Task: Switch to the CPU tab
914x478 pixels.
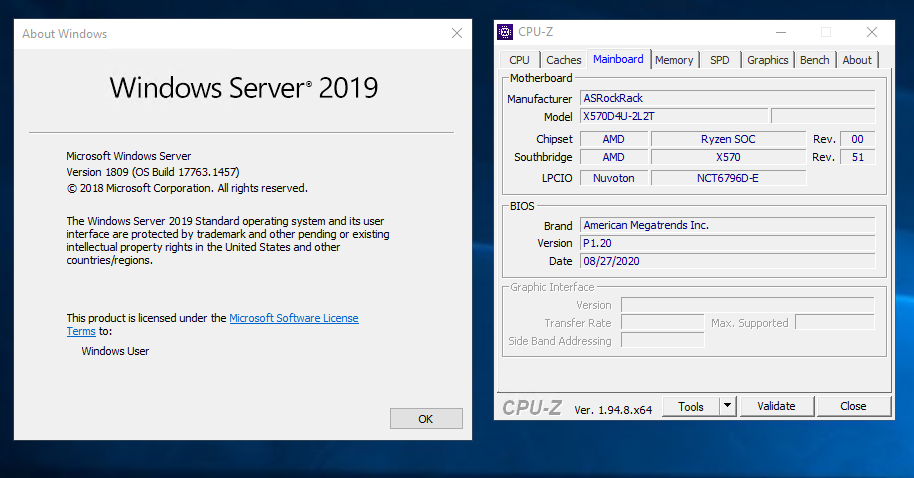Action: tap(519, 60)
